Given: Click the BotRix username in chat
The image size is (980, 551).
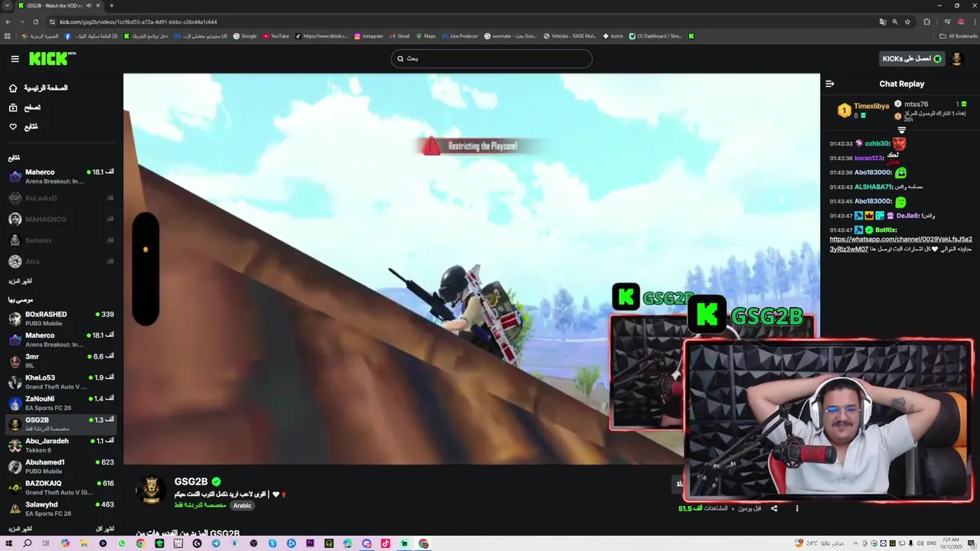Looking at the screenshot, I should pyautogui.click(x=886, y=230).
